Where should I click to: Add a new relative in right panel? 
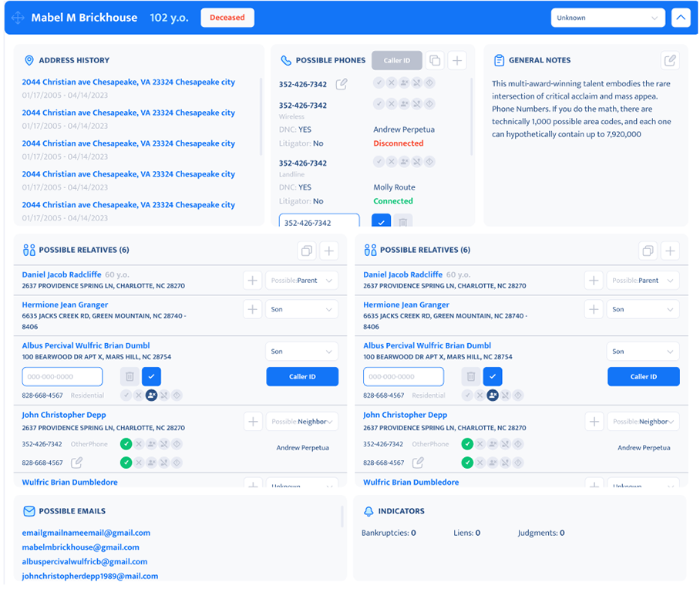click(669, 251)
